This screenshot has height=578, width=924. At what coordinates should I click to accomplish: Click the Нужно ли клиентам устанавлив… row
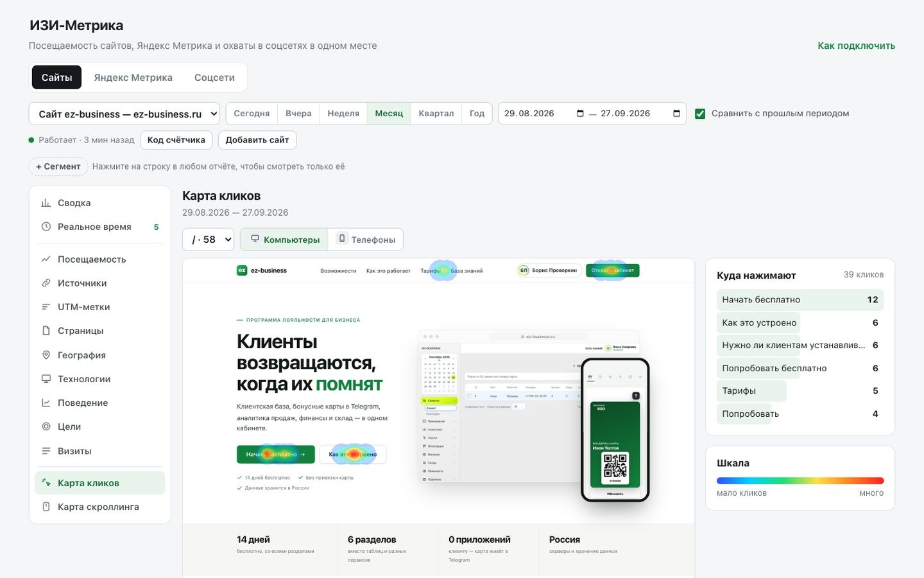(x=800, y=346)
